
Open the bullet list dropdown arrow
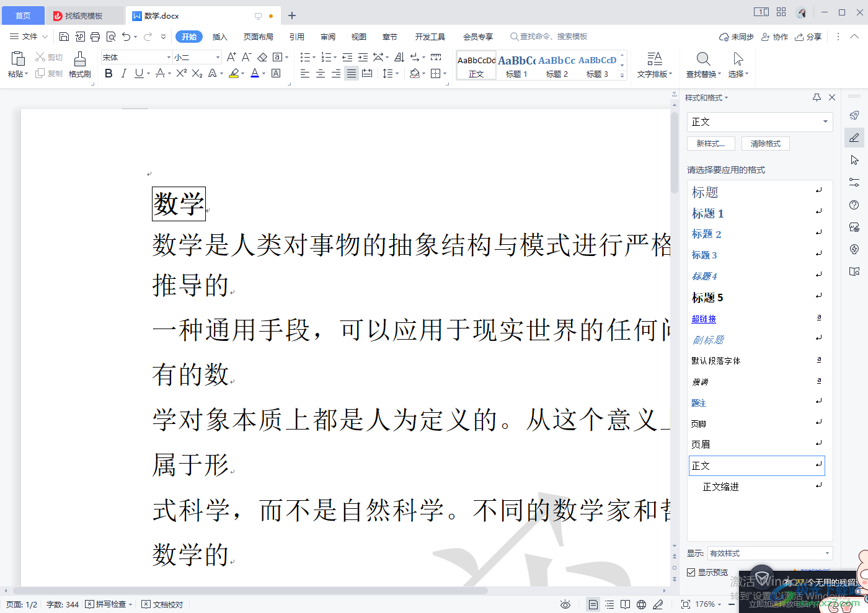coord(314,58)
